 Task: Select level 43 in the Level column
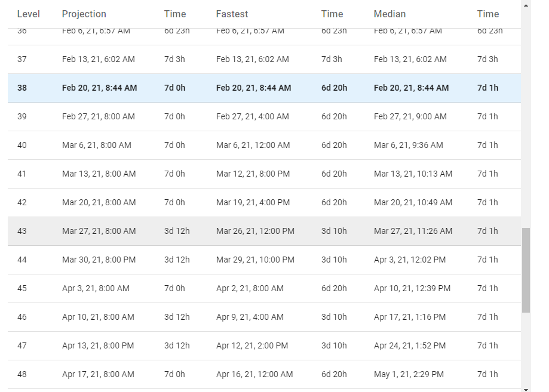pos(22,231)
